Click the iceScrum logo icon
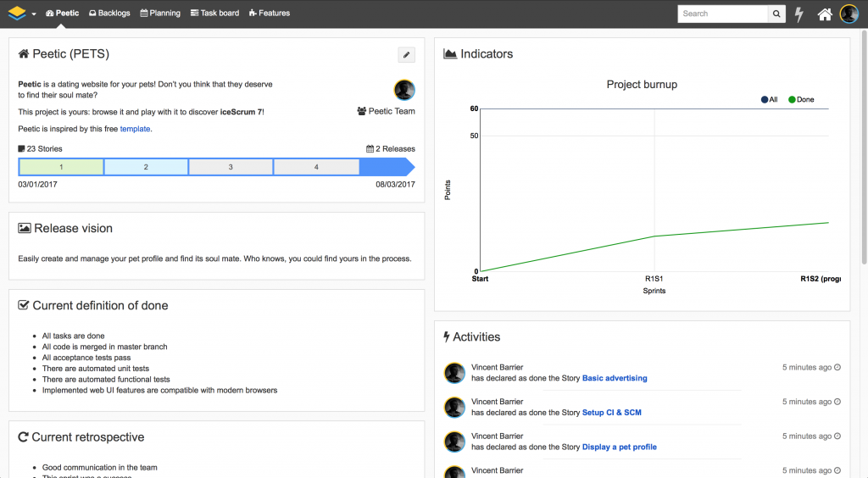 [16, 14]
